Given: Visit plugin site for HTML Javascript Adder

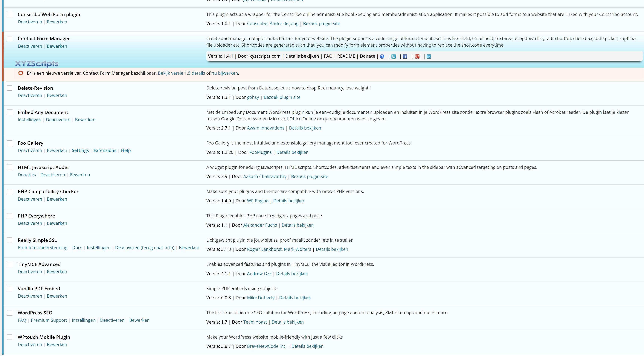Looking at the screenshot, I should 309,177.
